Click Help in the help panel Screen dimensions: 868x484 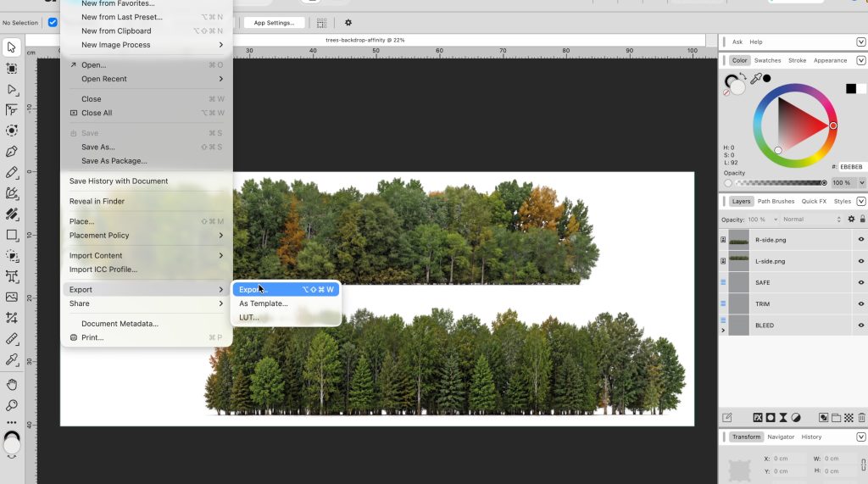tap(755, 42)
